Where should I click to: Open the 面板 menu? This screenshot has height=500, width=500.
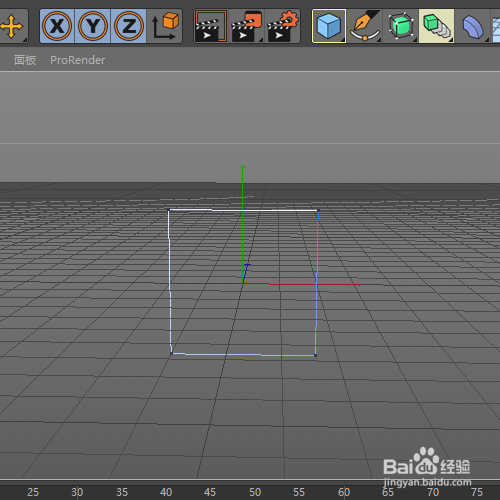[x=25, y=60]
